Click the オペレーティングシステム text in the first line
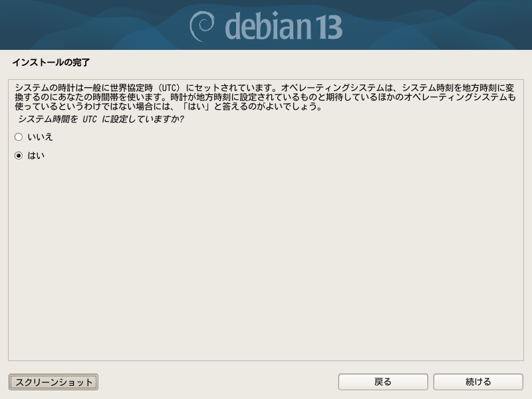This screenshot has width=532, height=399. pyautogui.click(x=333, y=88)
